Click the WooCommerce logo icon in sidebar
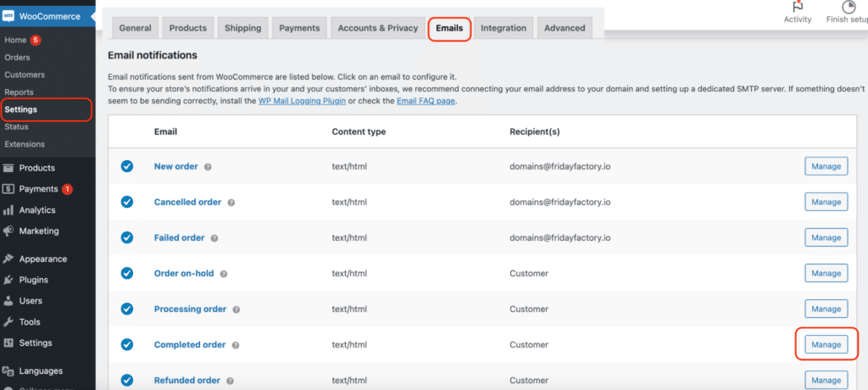The image size is (868, 390). 8,16
